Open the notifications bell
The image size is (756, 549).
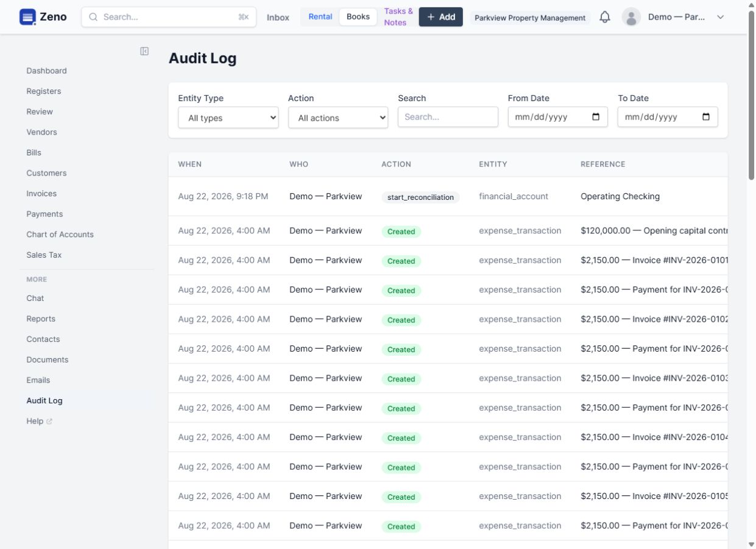point(605,17)
